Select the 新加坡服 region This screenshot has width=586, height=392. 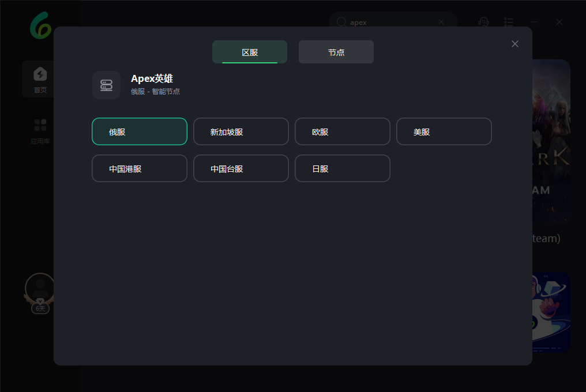[241, 131]
